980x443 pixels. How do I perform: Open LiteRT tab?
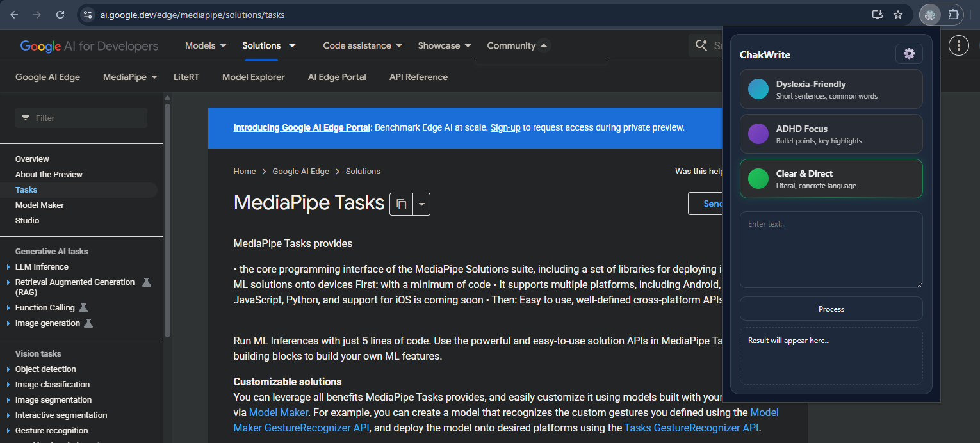pos(186,77)
